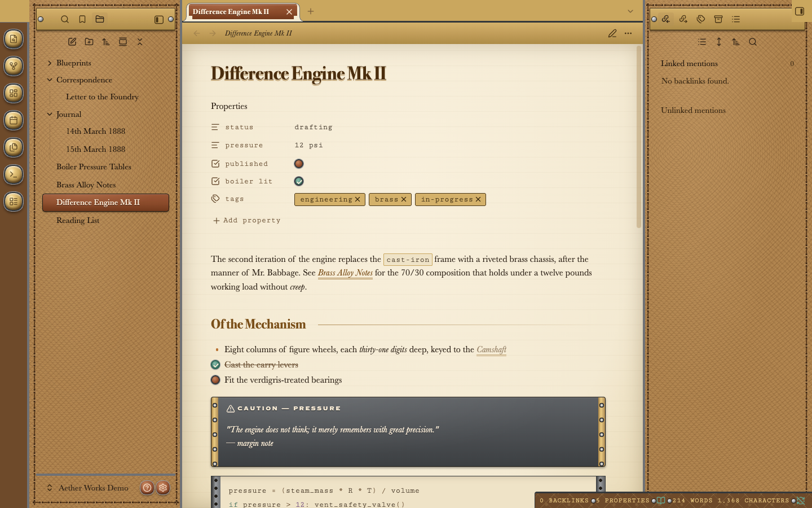Create a new canvas from the ribbon
The height and width of the screenshot is (508, 812).
click(x=14, y=93)
